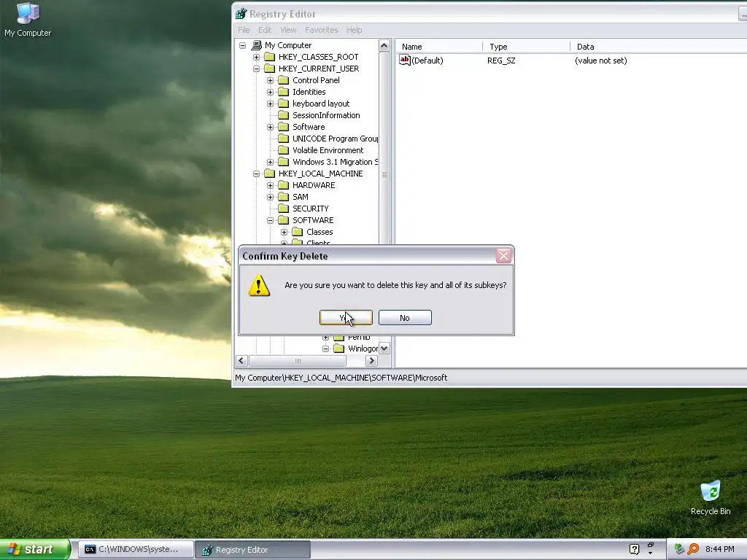This screenshot has height=560, width=747.
Task: Open the Recycle Bin desktop icon
Action: click(711, 497)
